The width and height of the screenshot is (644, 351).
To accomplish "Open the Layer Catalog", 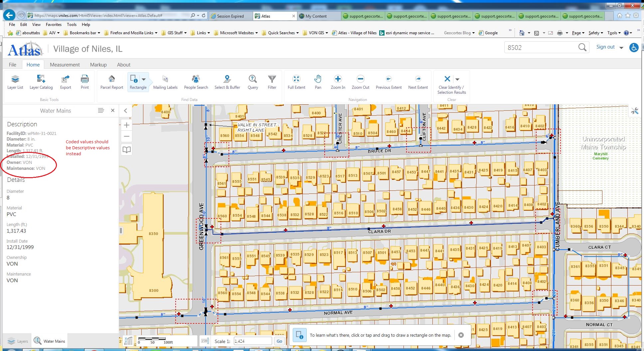I will pyautogui.click(x=41, y=82).
